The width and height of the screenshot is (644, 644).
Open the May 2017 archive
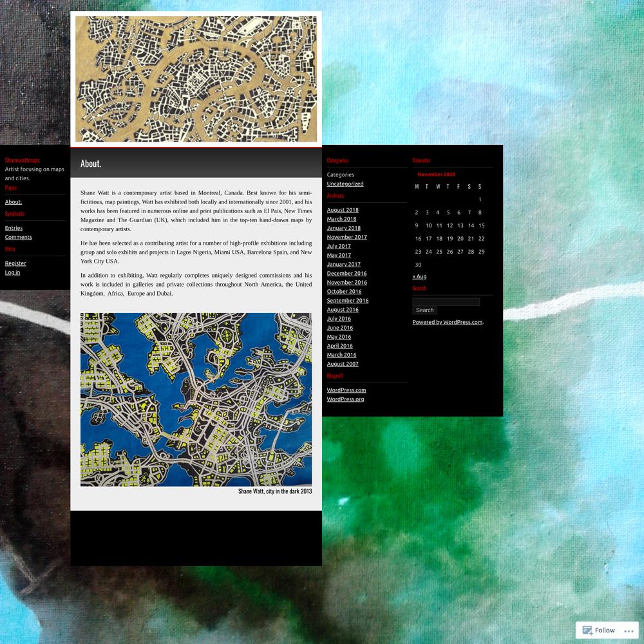[339, 256]
